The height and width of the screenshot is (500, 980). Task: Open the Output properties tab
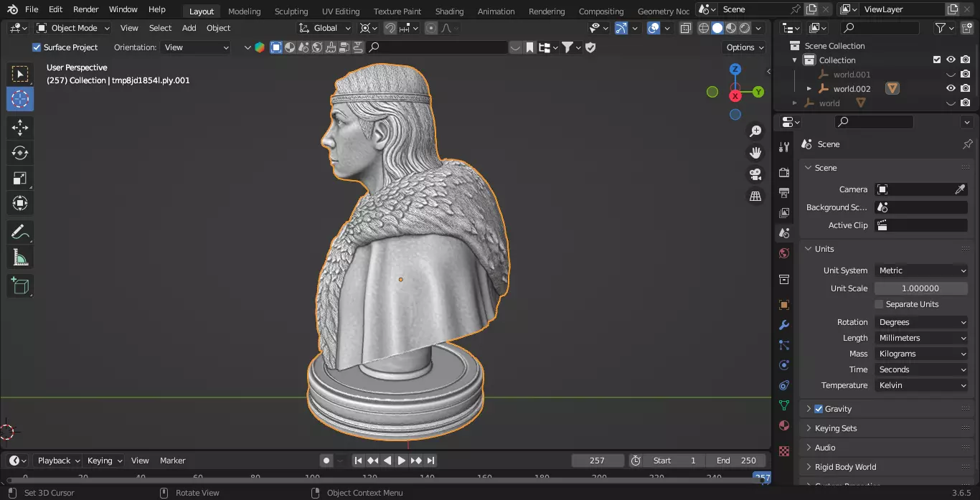pyautogui.click(x=784, y=193)
